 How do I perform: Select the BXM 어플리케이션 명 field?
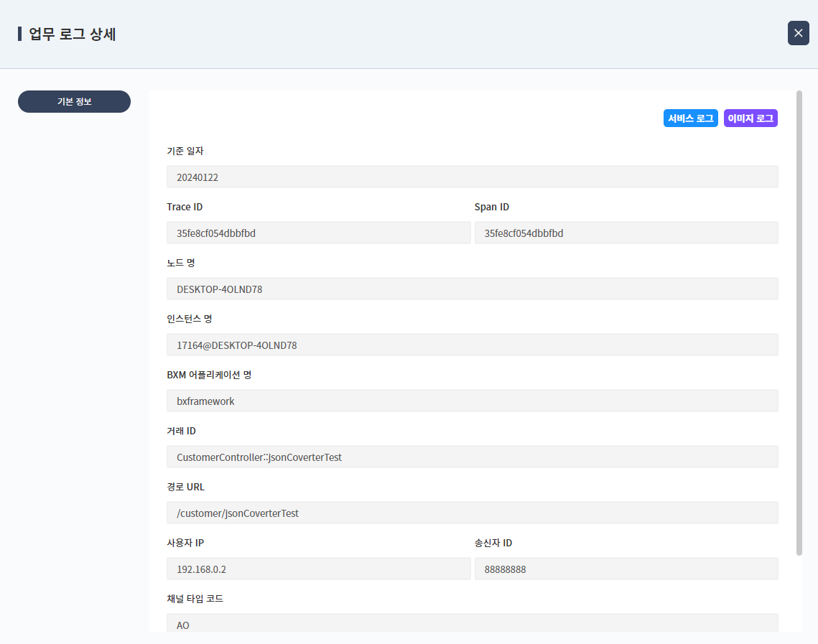tap(473, 401)
